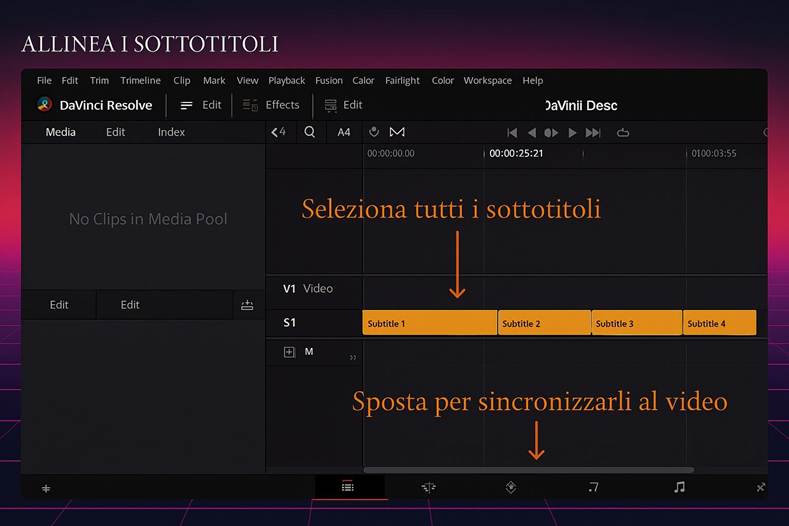Open the diamond page icon at bottom
The width and height of the screenshot is (789, 526).
pos(511,487)
